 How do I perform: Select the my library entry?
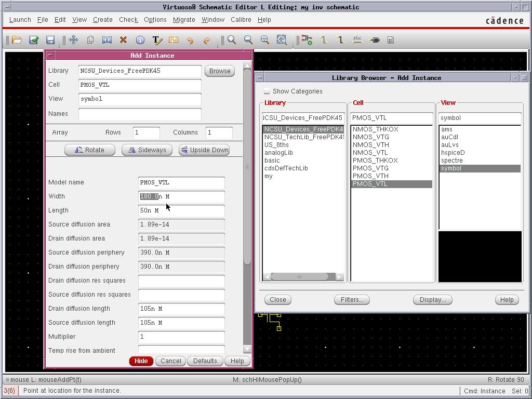[x=269, y=176]
